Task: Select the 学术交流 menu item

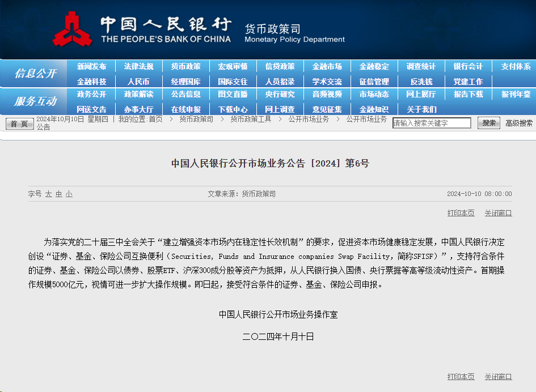Action: point(327,82)
